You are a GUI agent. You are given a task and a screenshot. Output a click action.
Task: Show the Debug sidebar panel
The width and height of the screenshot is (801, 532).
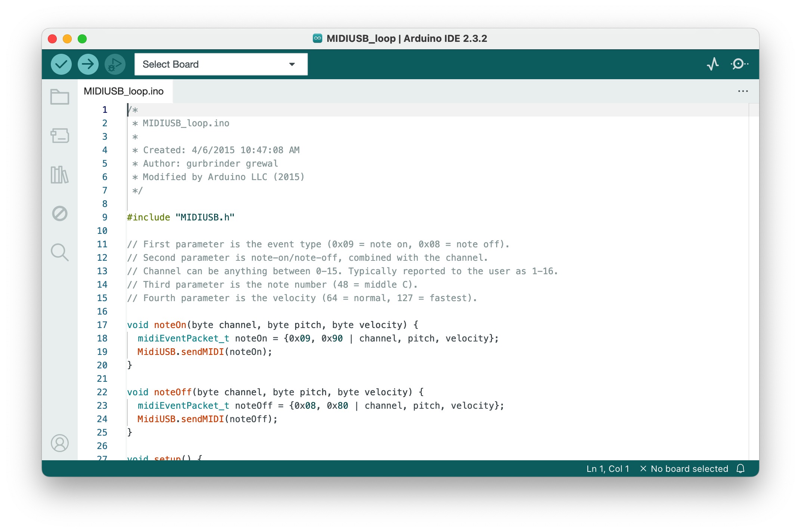click(x=60, y=214)
